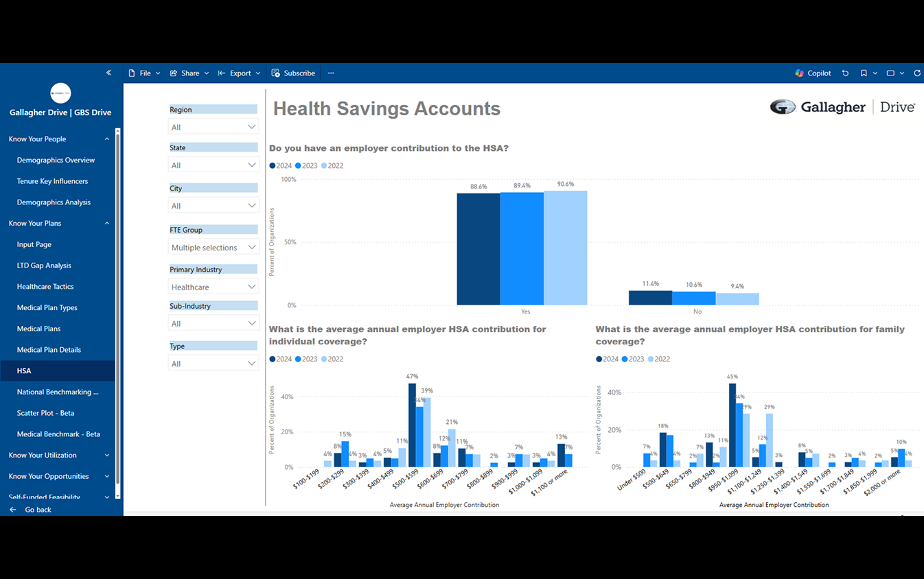Collapse the Know Your People section

[106, 139]
